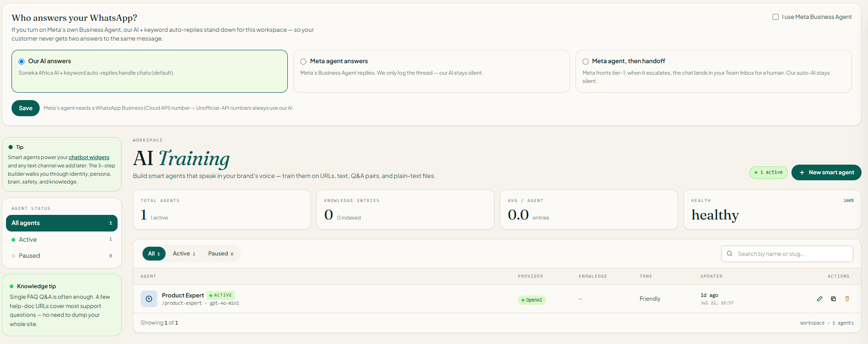Click the '1d ago' updated cell
Image resolution: width=868 pixels, height=344 pixels.
pos(709,295)
